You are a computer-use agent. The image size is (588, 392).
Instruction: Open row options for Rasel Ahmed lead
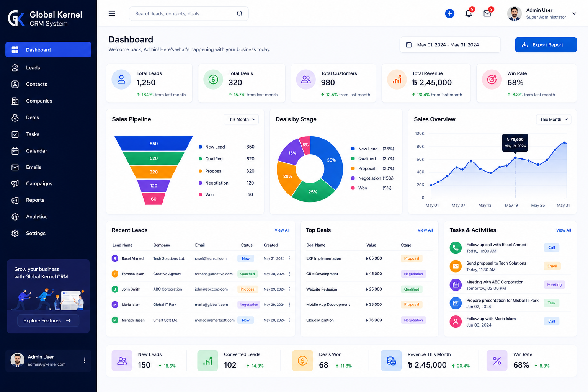pyautogui.click(x=289, y=258)
